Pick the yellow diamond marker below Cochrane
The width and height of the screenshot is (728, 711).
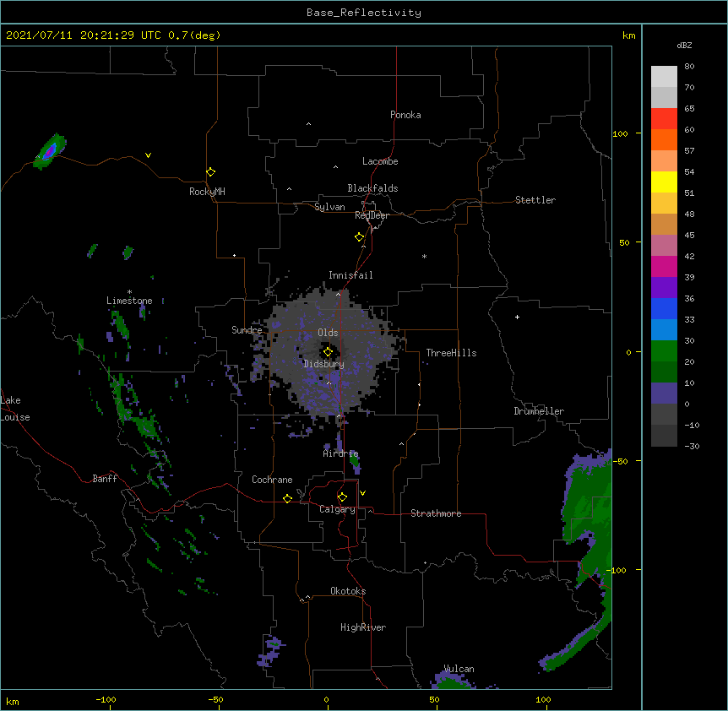288,498
